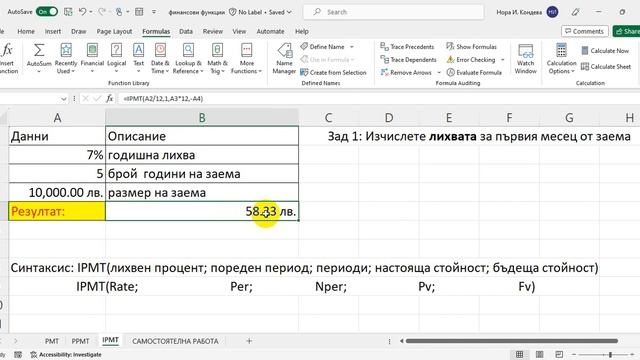
Task: Expand the Define Name dropdown arrow
Action: 351,47
